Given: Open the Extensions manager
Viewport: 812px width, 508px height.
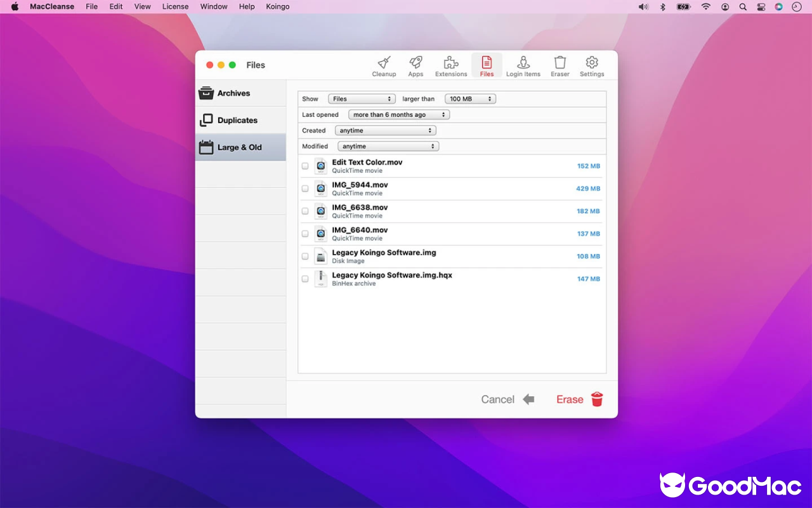Looking at the screenshot, I should (x=450, y=65).
